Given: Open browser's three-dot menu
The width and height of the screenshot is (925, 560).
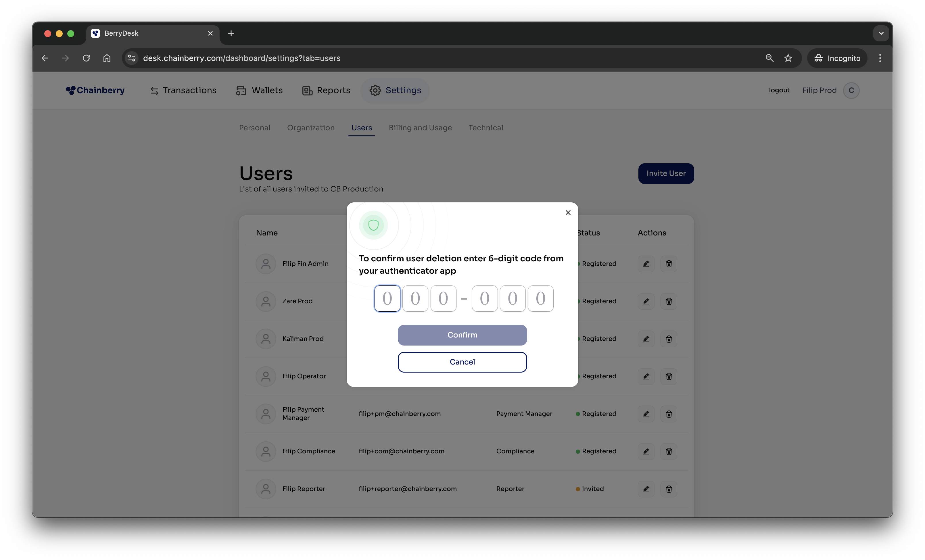Looking at the screenshot, I should coord(880,58).
